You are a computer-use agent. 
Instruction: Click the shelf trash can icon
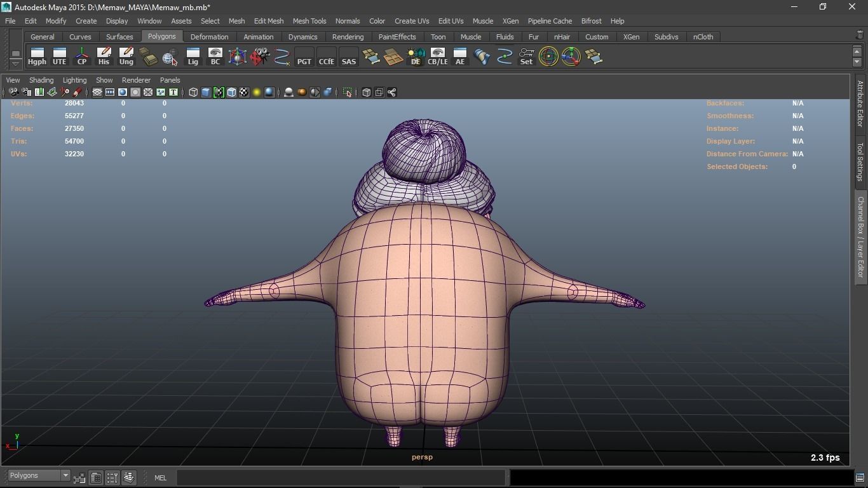tap(860, 36)
